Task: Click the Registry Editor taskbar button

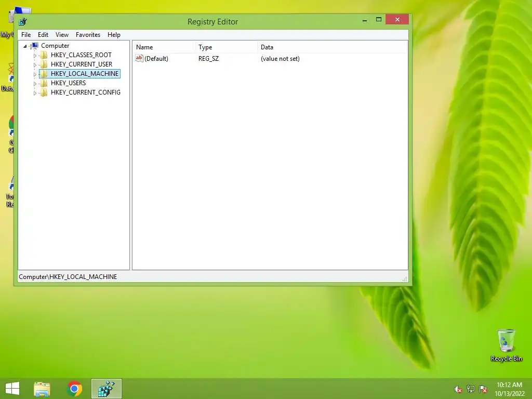Action: pos(107,389)
